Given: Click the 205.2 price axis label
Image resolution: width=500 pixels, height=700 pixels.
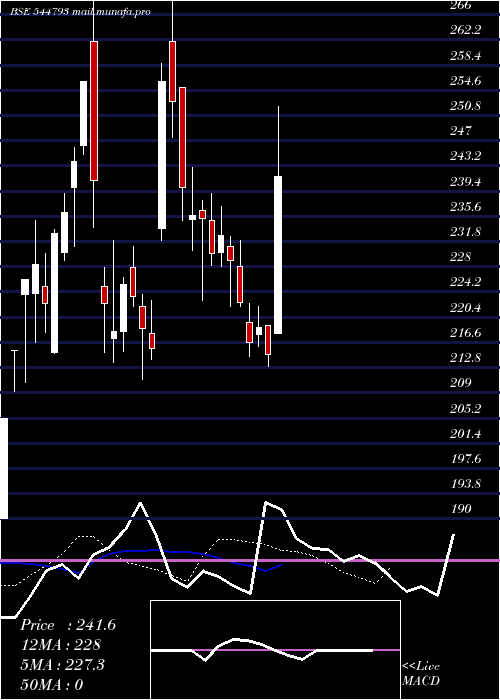Looking at the screenshot, I should (466, 408).
